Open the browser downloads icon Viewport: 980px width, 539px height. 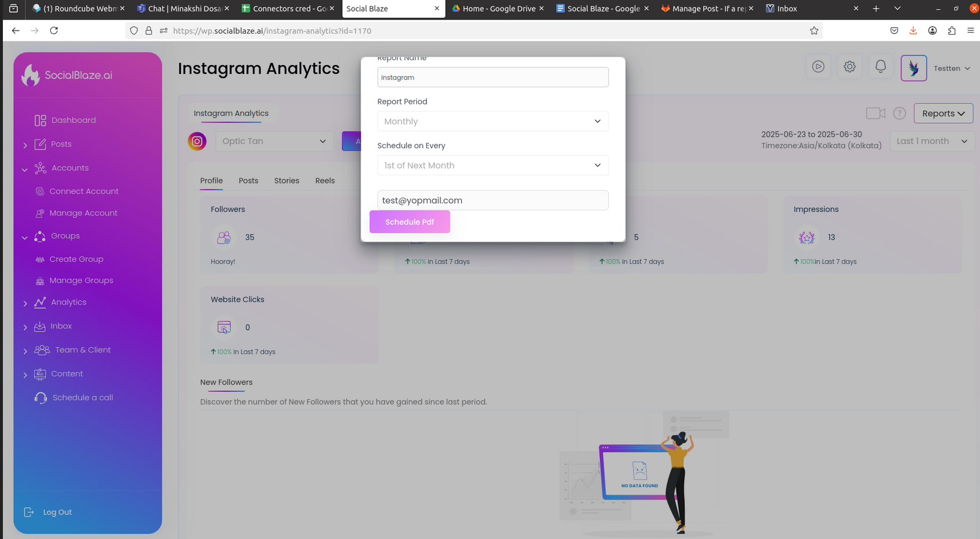click(x=913, y=31)
